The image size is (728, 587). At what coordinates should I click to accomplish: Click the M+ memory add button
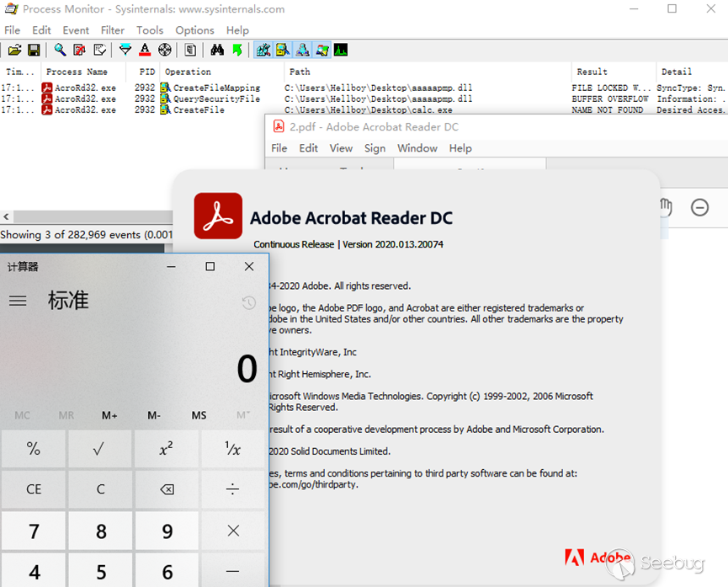point(109,415)
